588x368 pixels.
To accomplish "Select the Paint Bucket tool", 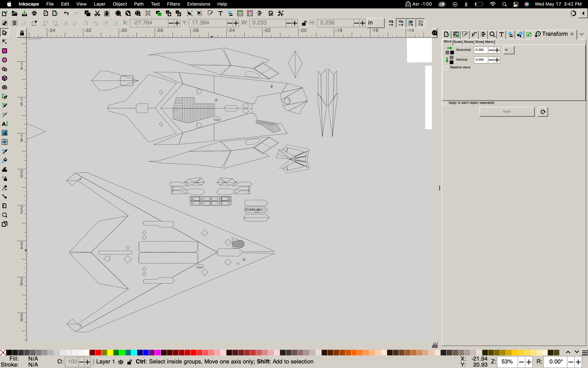I will click(x=4, y=160).
